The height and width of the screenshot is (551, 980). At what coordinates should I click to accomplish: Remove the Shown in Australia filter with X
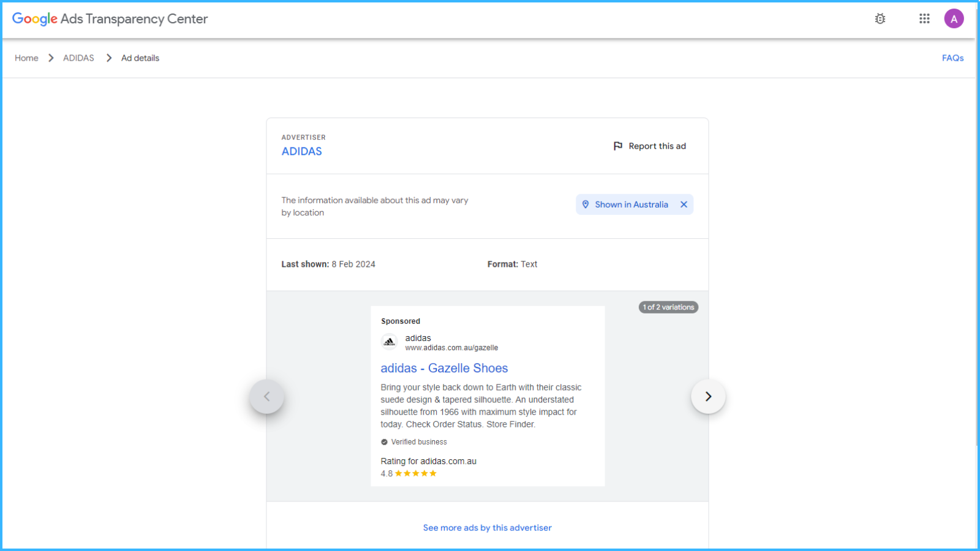tap(684, 204)
